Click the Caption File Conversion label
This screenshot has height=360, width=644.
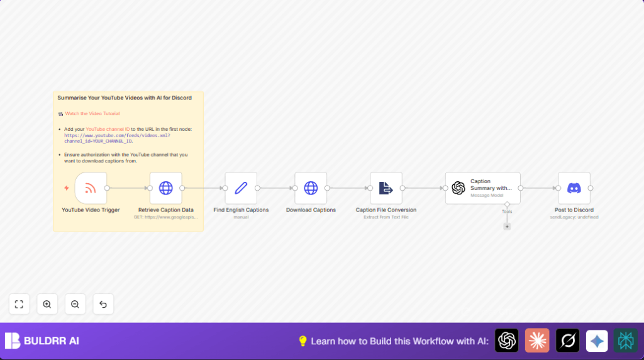[386, 210]
